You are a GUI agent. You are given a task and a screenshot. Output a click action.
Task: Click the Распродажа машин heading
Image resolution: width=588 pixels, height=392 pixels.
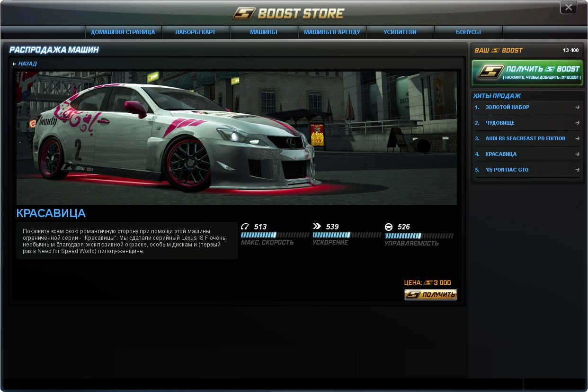click(54, 50)
